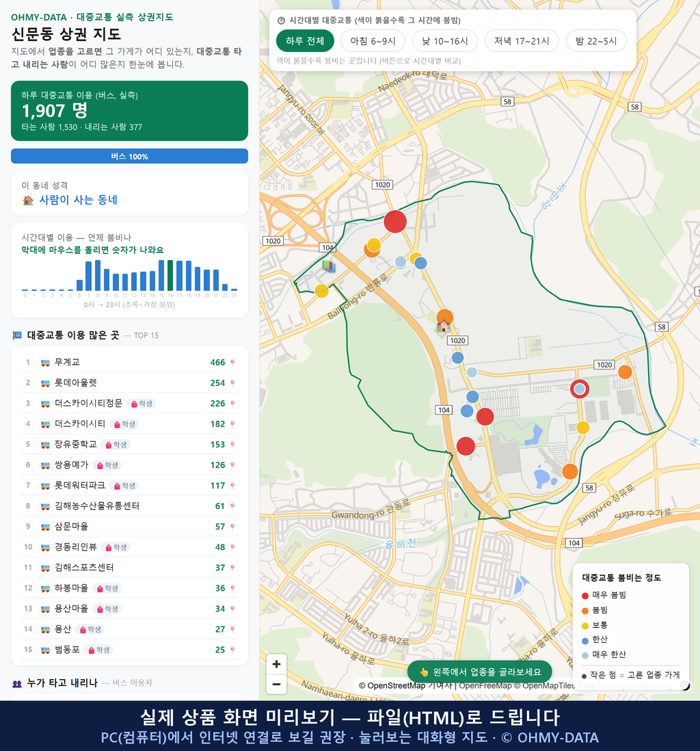Click the bus icon in the 용산마을 row
Screen dimensions: 700x751
click(46, 609)
